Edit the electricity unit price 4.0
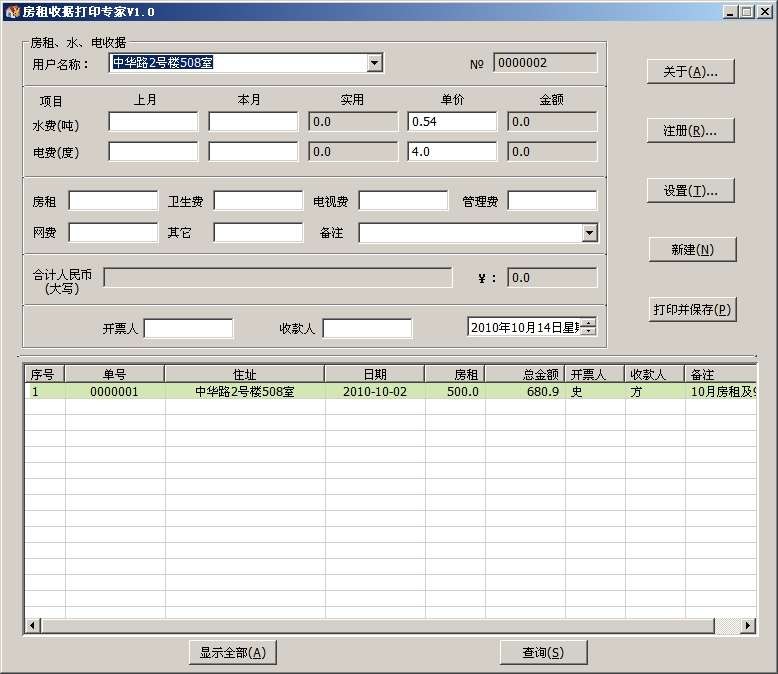The height and width of the screenshot is (674, 778). pyautogui.click(x=452, y=152)
